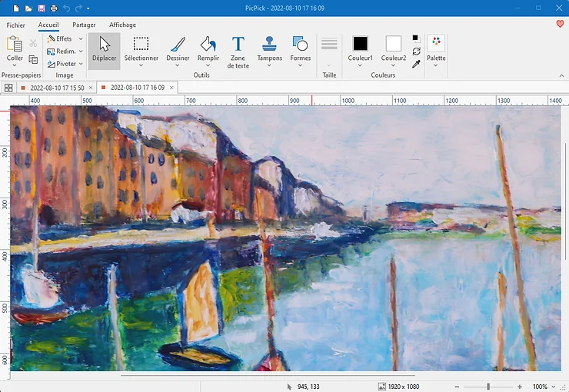Select the Déplacer move tool
The height and width of the screenshot is (392, 569).
pyautogui.click(x=104, y=51)
